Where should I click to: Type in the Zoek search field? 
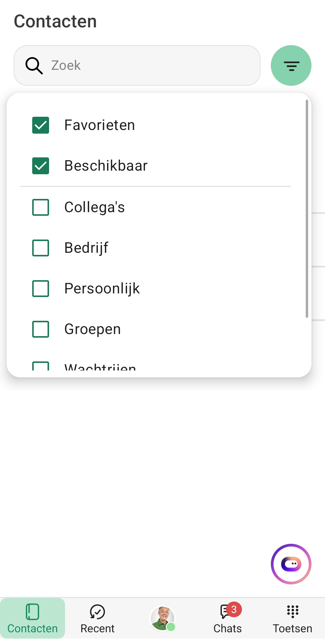[150, 66]
